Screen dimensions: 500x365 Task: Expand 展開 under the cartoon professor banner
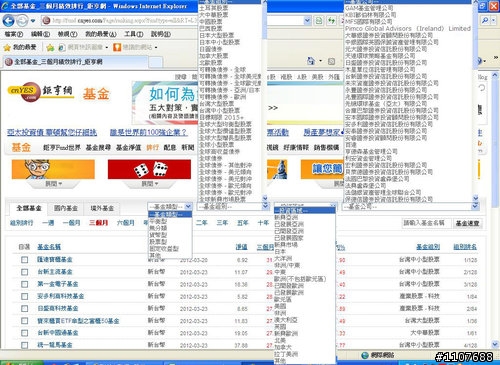[53, 184]
